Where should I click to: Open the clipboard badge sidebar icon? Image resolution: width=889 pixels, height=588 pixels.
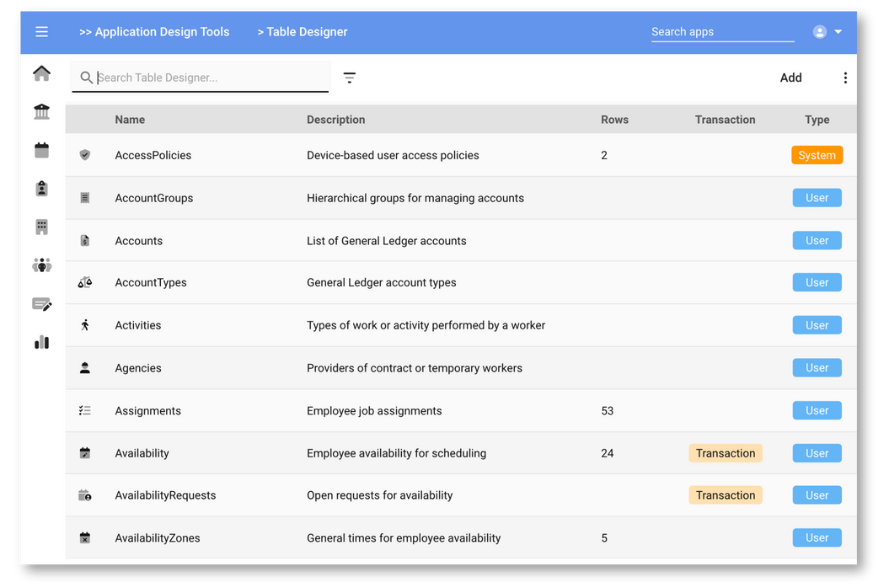pyautogui.click(x=41, y=189)
